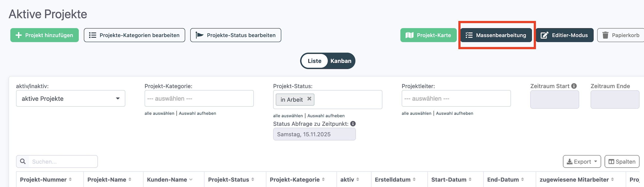Click info icon next to Status Abfrage
Viewport: 644px width, 187px height.
(353, 124)
